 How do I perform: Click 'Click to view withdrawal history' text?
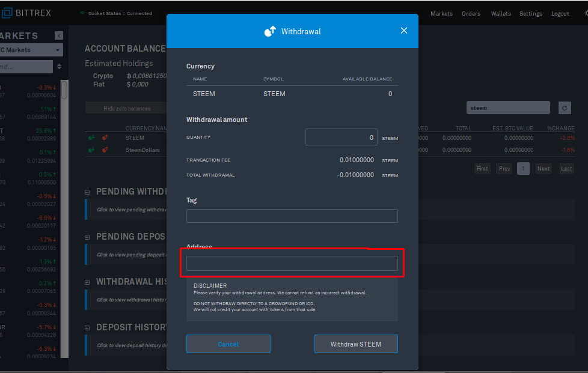click(132, 300)
